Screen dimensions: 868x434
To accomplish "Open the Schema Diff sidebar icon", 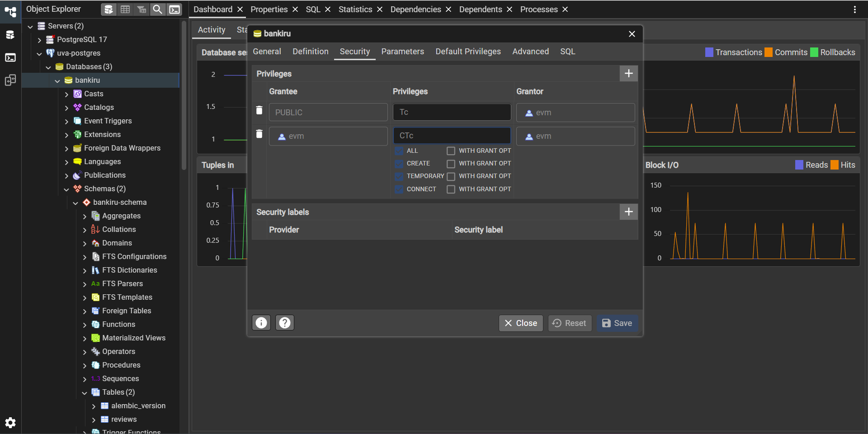I will click(10, 80).
